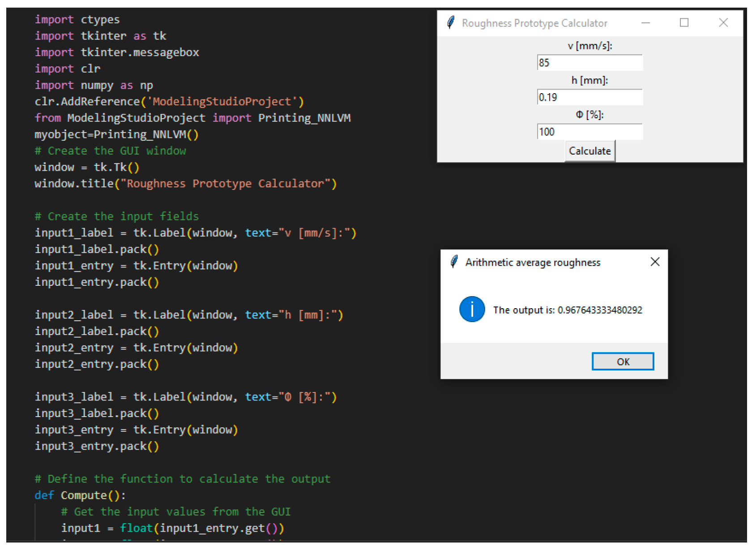This screenshot has width=756, height=551.
Task: Click the output value message text in the dialog
Action: tap(567, 310)
